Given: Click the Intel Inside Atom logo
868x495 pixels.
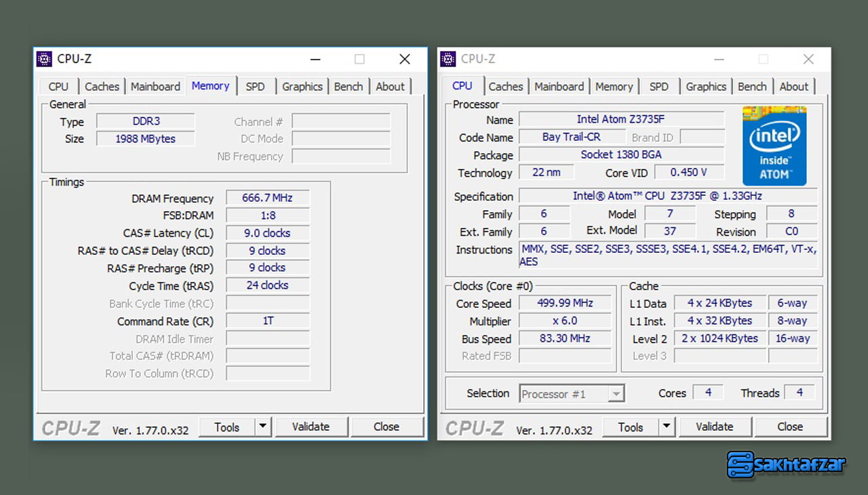Looking at the screenshot, I should 774,146.
